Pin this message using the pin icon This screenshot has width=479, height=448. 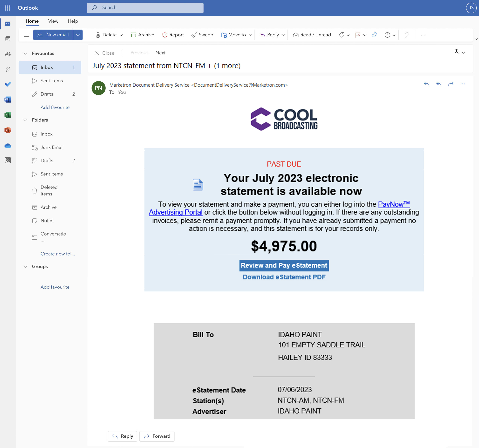[374, 35]
